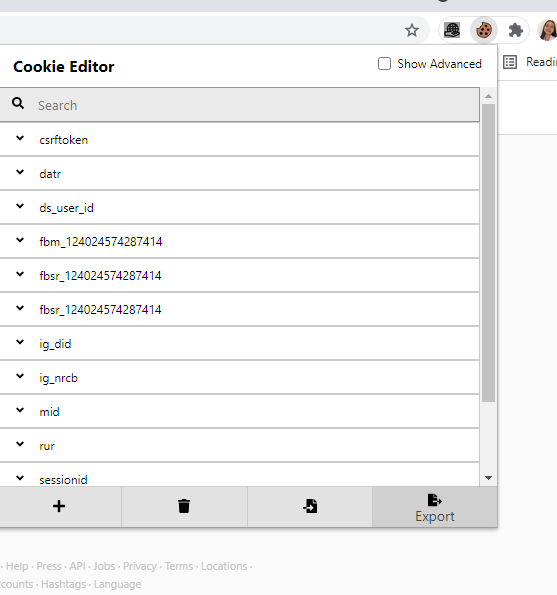Open the mid cookie details
This screenshot has height=595, width=557.
(x=239, y=411)
